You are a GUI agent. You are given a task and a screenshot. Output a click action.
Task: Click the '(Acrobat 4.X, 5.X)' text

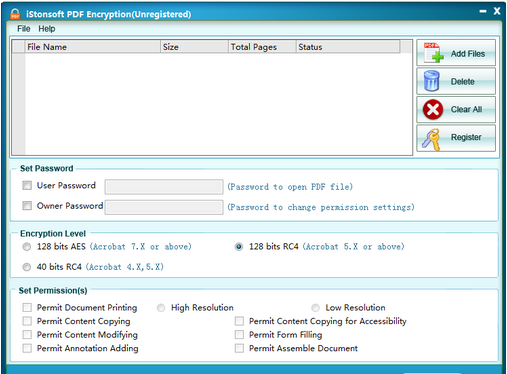pos(125,267)
